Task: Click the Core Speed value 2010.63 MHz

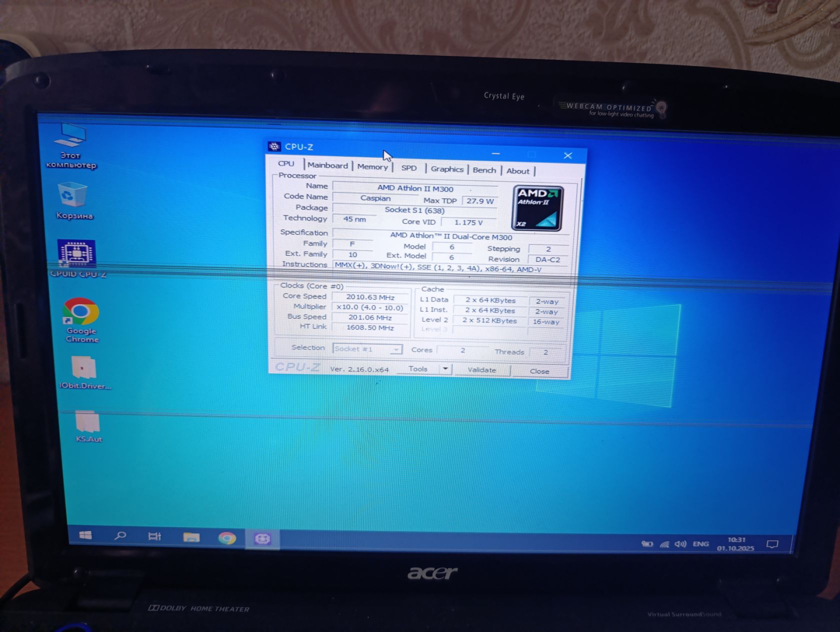Action: [370, 297]
